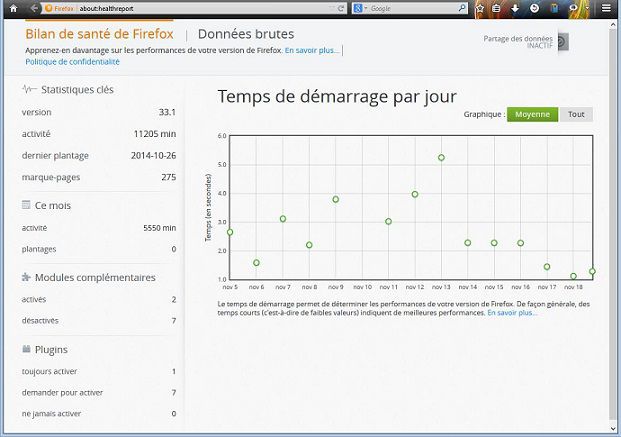Click the Statistiques clés pulse icon

[x=29, y=89]
